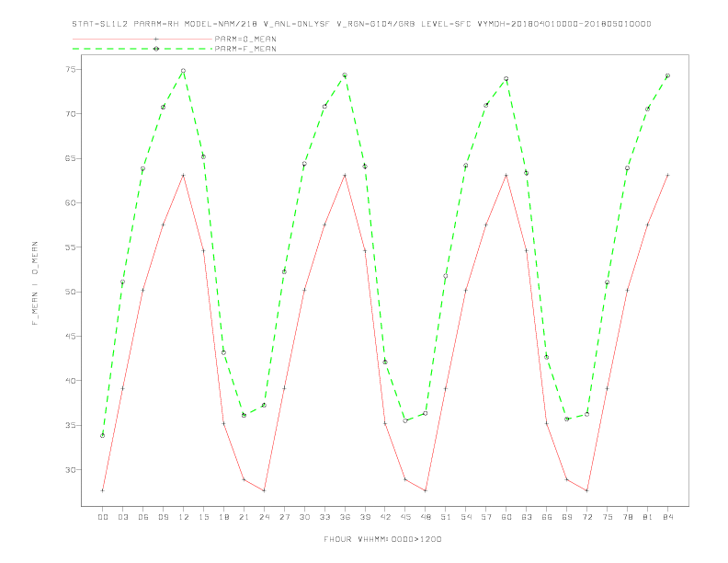
Task: Select O_MEAN plus marker at hour 12 peak
Action: coord(184,175)
